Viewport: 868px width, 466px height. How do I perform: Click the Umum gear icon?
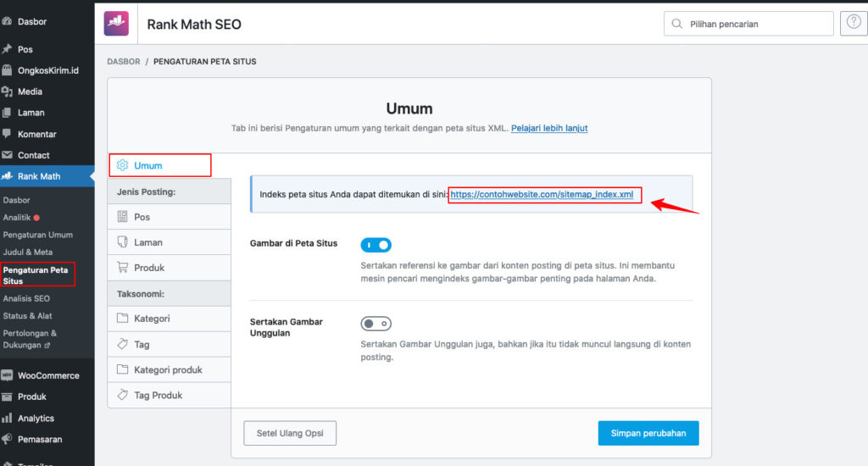pyautogui.click(x=122, y=165)
